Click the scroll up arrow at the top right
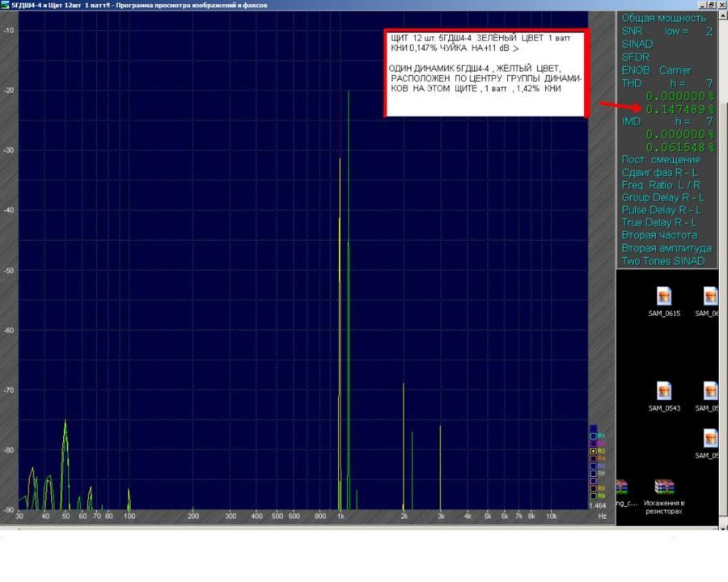Image resolution: width=728 pixels, height=582 pixels. 723,15
